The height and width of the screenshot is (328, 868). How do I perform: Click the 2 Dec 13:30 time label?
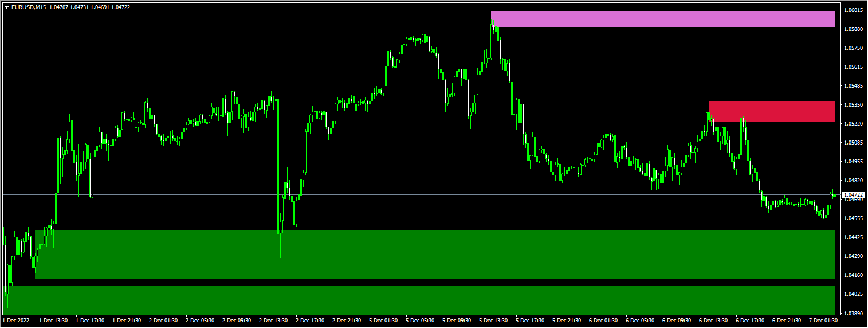tap(273, 321)
